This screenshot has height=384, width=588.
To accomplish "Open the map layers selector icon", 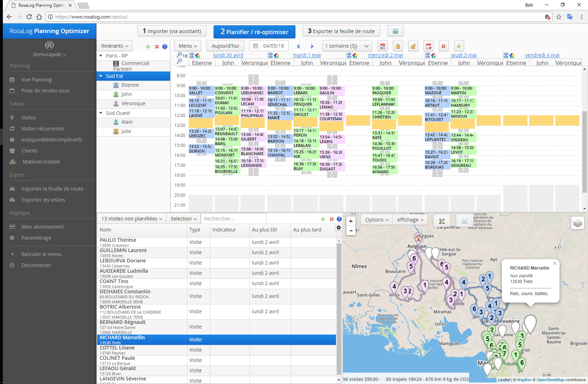I will [x=578, y=223].
